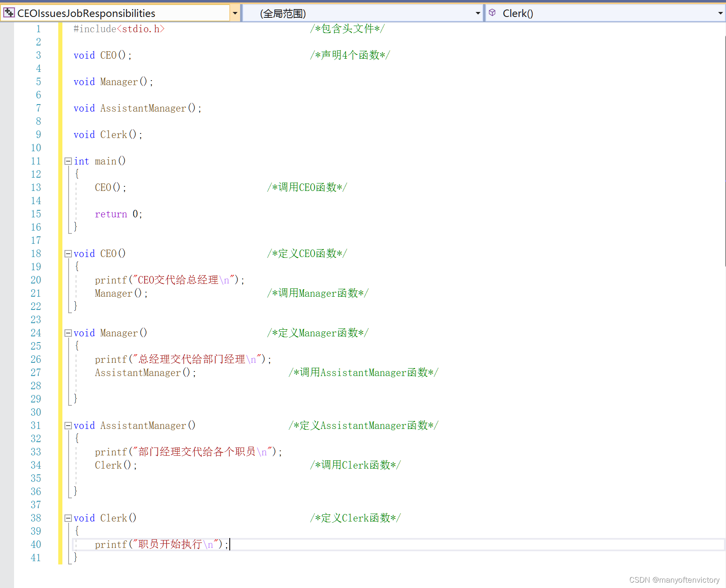Viewport: 726px width, 588px height.
Task: Click the /*调用AssistantManager函数*/ comment
Action: coord(364,373)
